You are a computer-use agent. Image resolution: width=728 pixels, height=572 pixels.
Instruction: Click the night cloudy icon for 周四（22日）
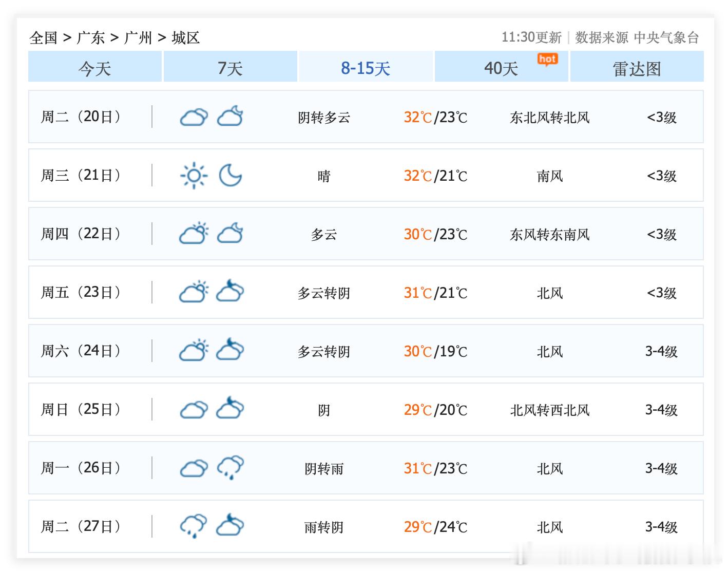point(230,233)
